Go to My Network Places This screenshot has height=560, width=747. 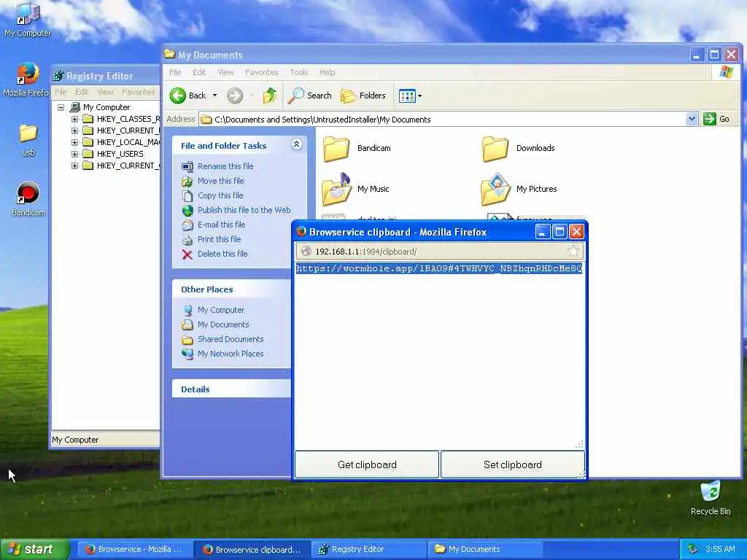pyautogui.click(x=231, y=354)
